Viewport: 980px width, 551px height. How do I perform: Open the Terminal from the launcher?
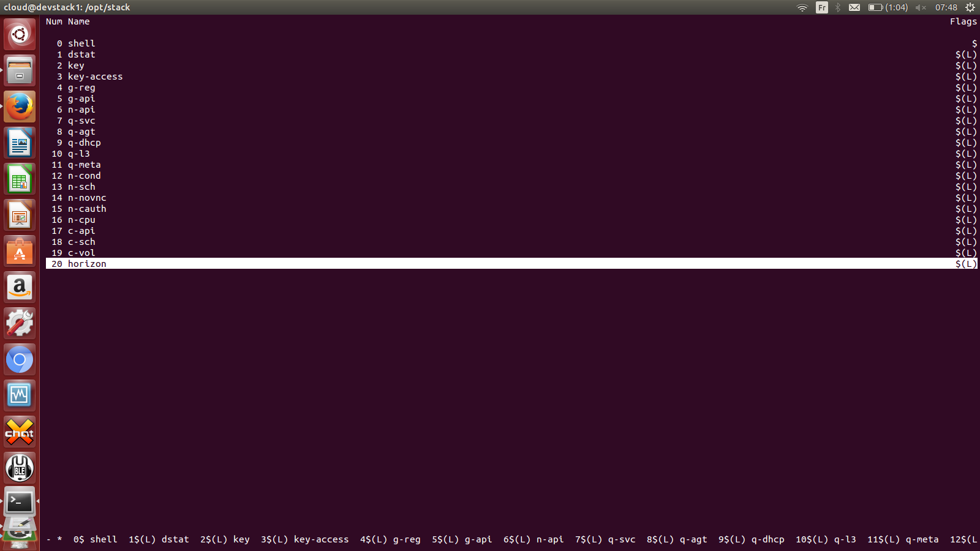pos(19,502)
